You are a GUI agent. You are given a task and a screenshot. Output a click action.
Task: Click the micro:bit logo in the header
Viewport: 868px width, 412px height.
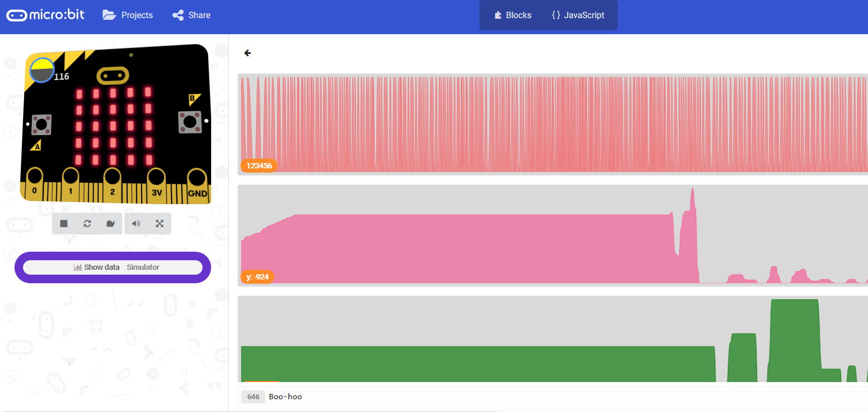[x=45, y=15]
